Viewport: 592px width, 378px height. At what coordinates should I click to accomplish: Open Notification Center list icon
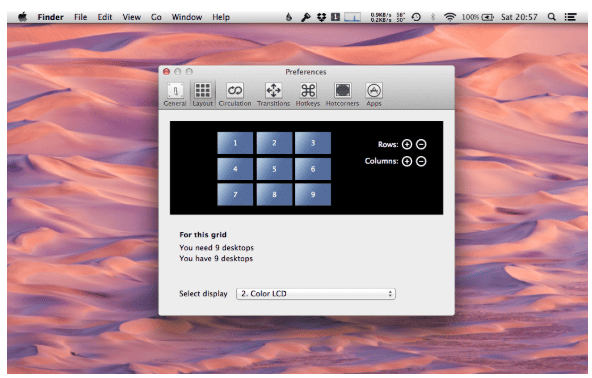tap(570, 17)
